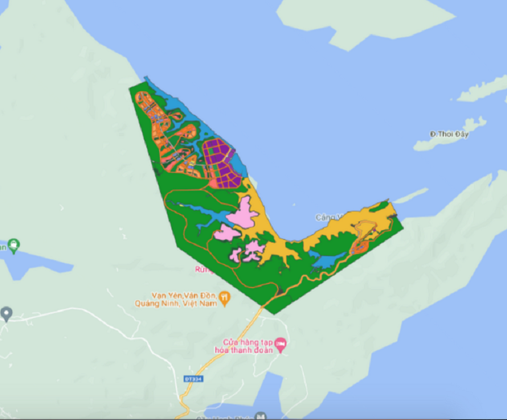Click the gray location pin at left edge
The height and width of the screenshot is (420, 507).
tap(6, 314)
